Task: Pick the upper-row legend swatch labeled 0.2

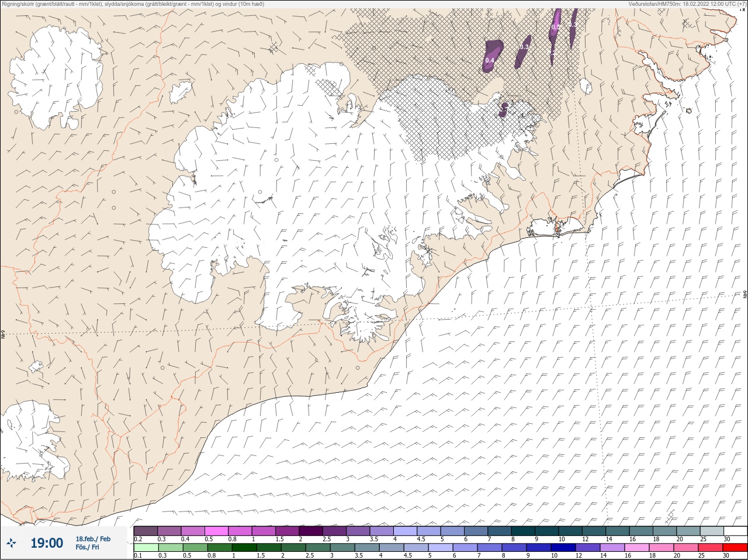Action: [146, 531]
